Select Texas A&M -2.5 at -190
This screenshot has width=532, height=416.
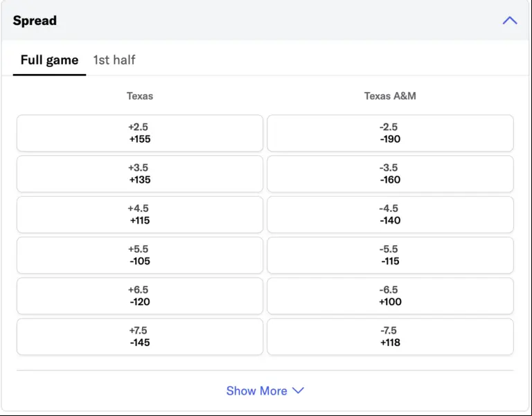[x=390, y=133]
